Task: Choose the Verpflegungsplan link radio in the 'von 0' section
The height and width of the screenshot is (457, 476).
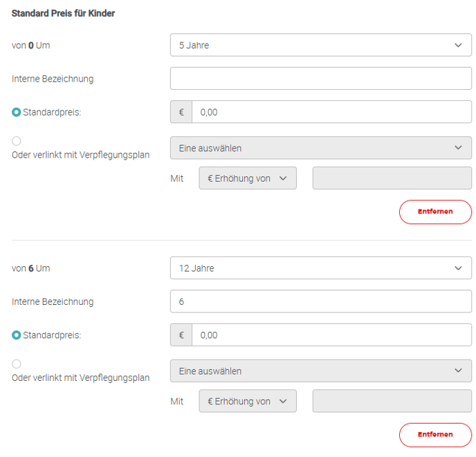Action: coord(17,141)
